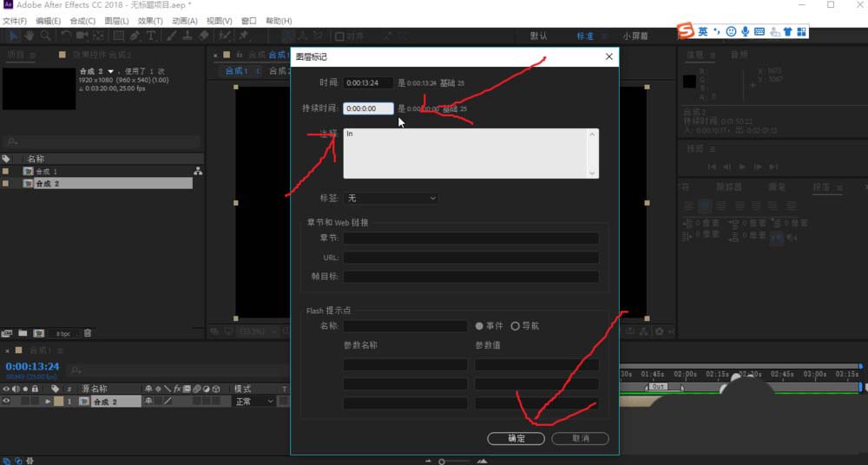Open the 8 bpc color depth setting
868x465 pixels.
tap(63, 334)
